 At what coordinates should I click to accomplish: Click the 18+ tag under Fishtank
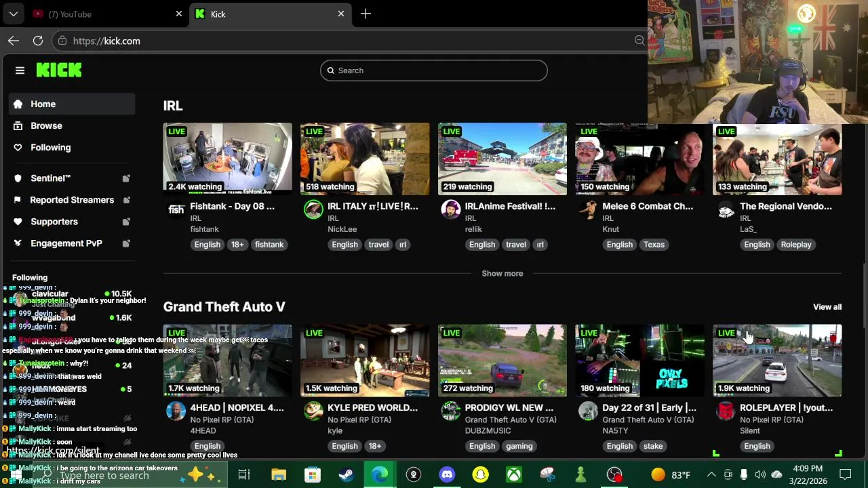[237, 245]
